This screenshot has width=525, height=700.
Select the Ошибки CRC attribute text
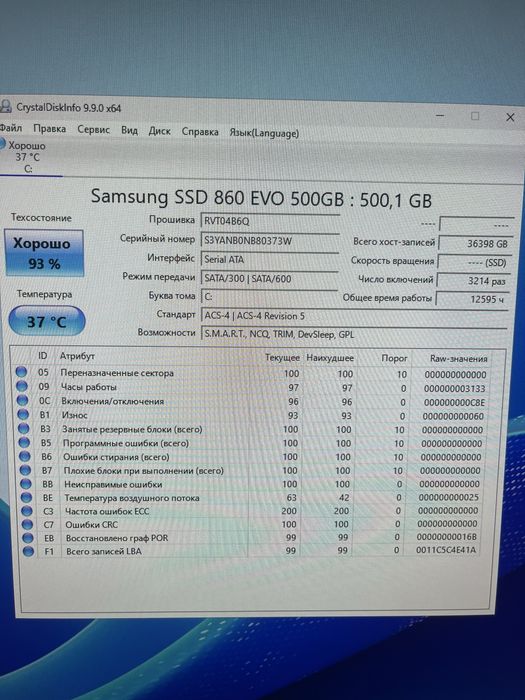[x=92, y=525]
